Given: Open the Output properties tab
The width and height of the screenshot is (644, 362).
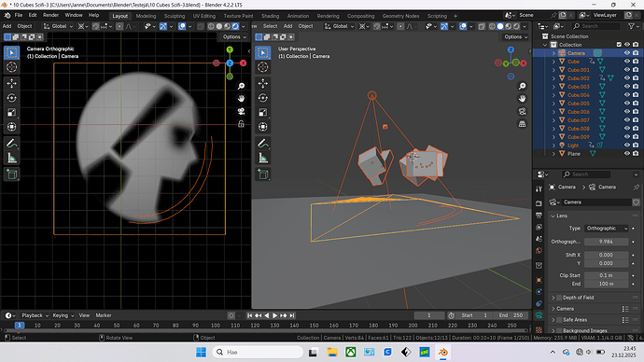Looking at the screenshot, I should (x=539, y=216).
